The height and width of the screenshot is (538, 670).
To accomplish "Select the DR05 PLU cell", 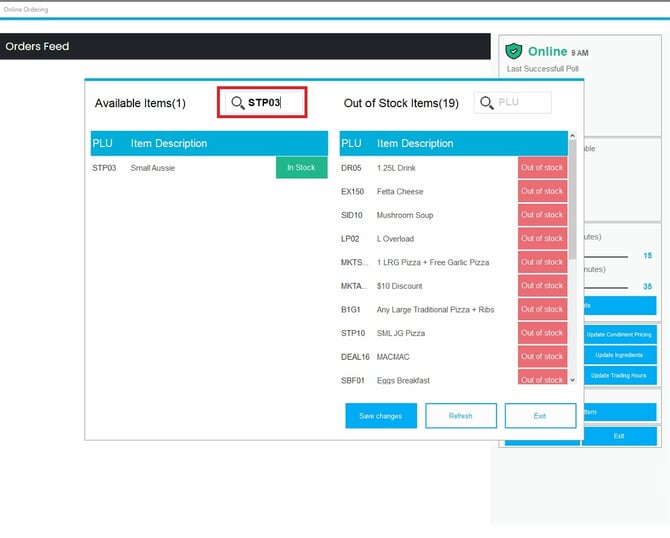I will [x=351, y=168].
